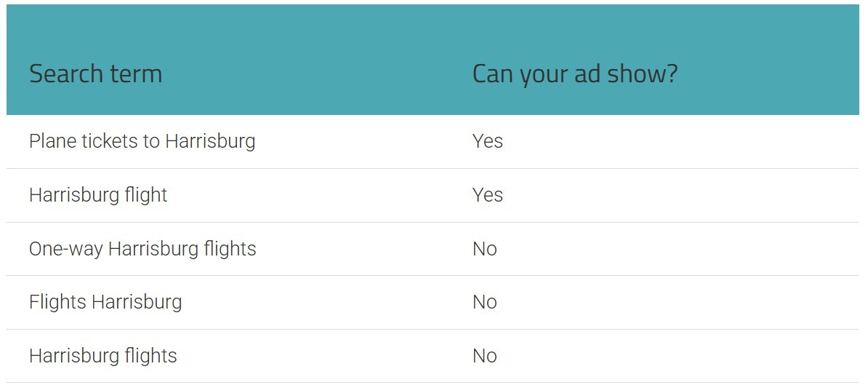
Task: Click "No" in the bottom table row
Action: [x=484, y=355]
